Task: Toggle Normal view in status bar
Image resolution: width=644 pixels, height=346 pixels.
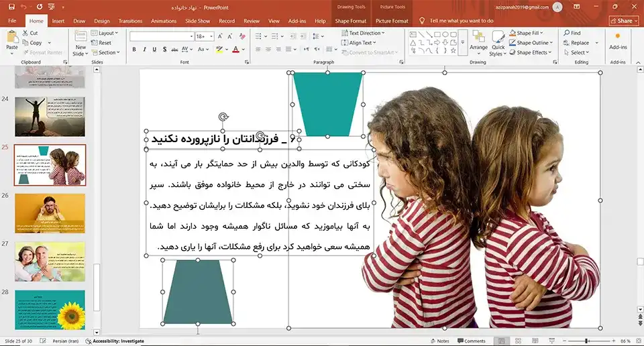Action: pos(502,341)
